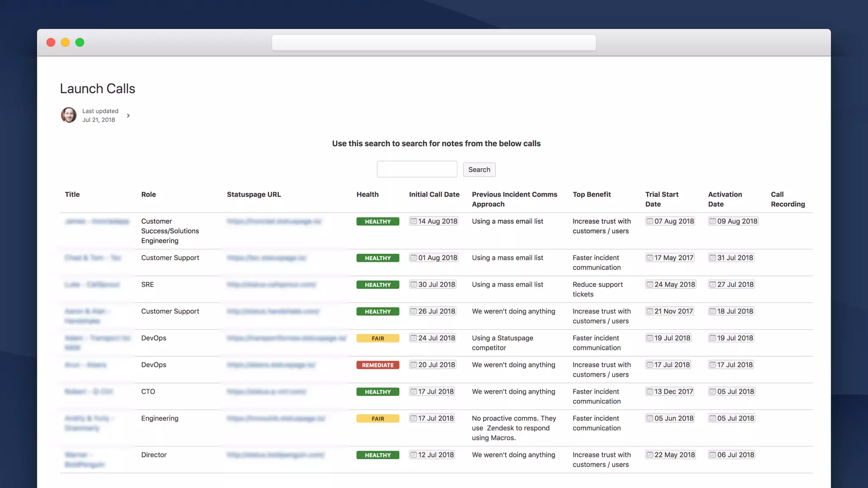Click the browser address bar
The width and height of the screenshot is (868, 488).
coord(434,43)
